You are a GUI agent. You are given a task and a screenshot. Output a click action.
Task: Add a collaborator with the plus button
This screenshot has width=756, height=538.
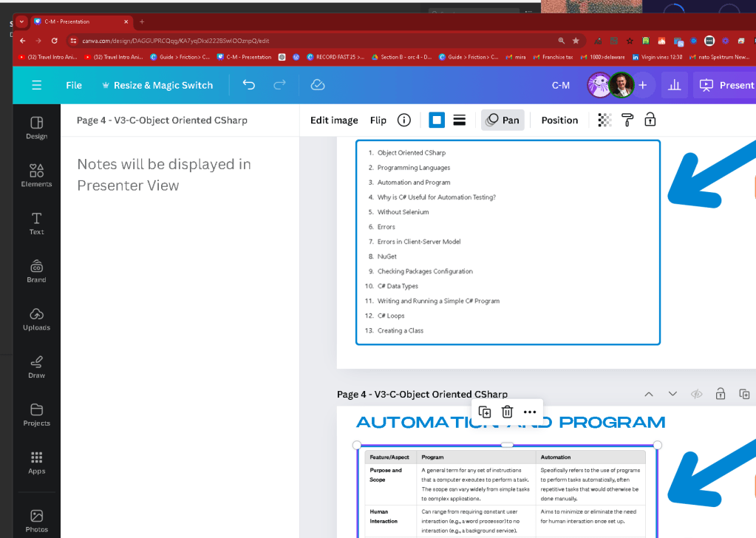[643, 85]
